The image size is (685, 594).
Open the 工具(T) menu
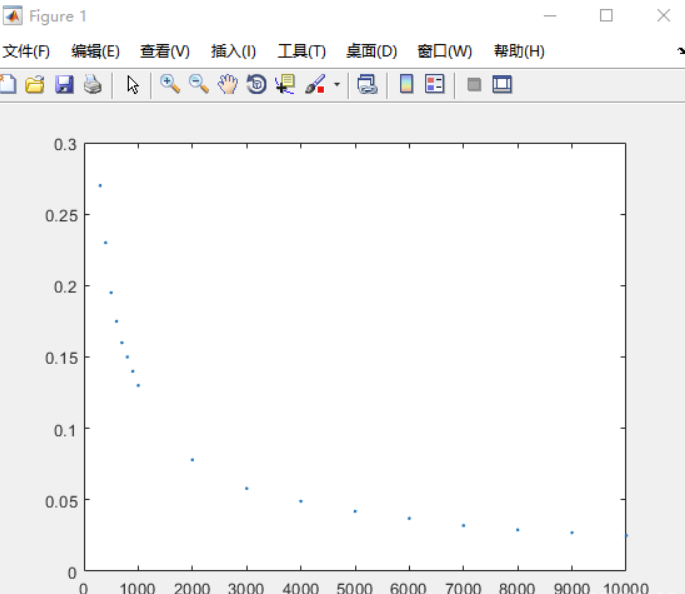pos(301,51)
